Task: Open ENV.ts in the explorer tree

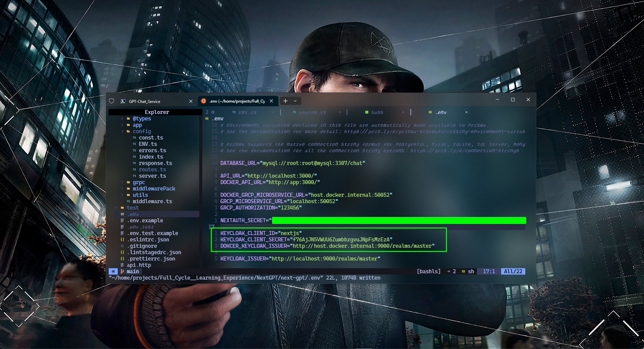Action: point(148,144)
